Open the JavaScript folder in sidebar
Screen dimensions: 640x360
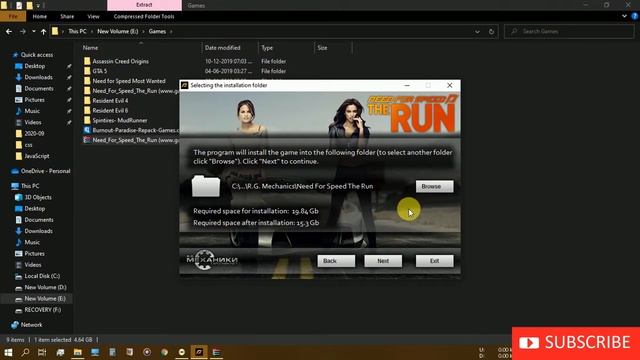(36, 156)
